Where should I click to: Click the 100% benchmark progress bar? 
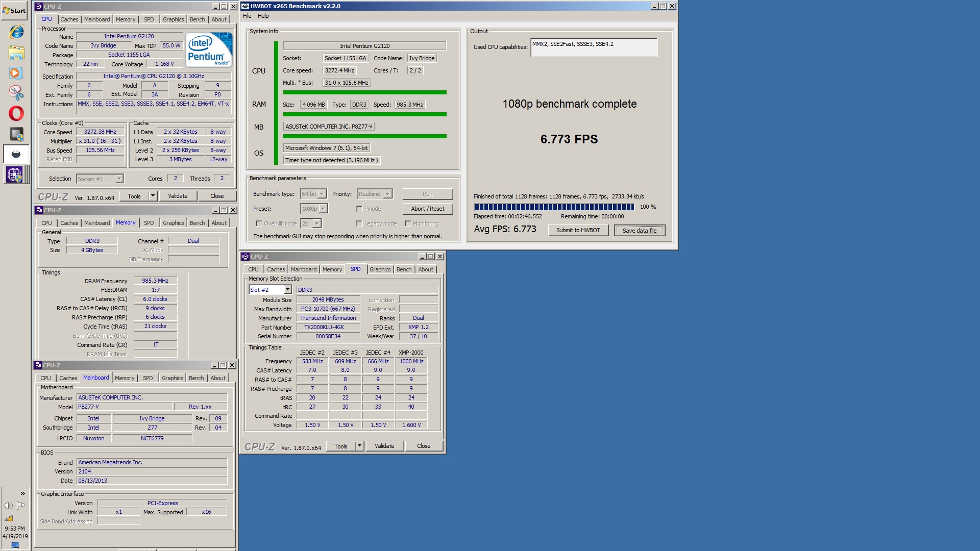coord(554,207)
